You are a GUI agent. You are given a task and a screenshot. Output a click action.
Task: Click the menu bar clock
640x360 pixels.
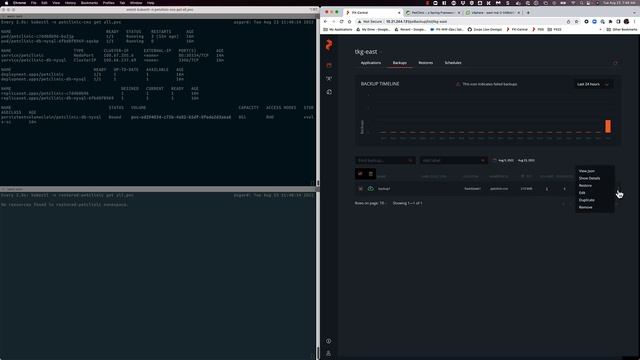[x=620, y=3]
